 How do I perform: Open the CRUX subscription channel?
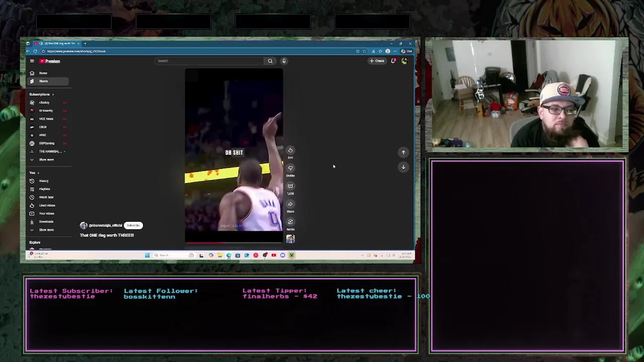(48, 127)
